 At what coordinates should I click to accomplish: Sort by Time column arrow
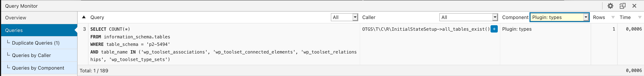[x=640, y=17]
